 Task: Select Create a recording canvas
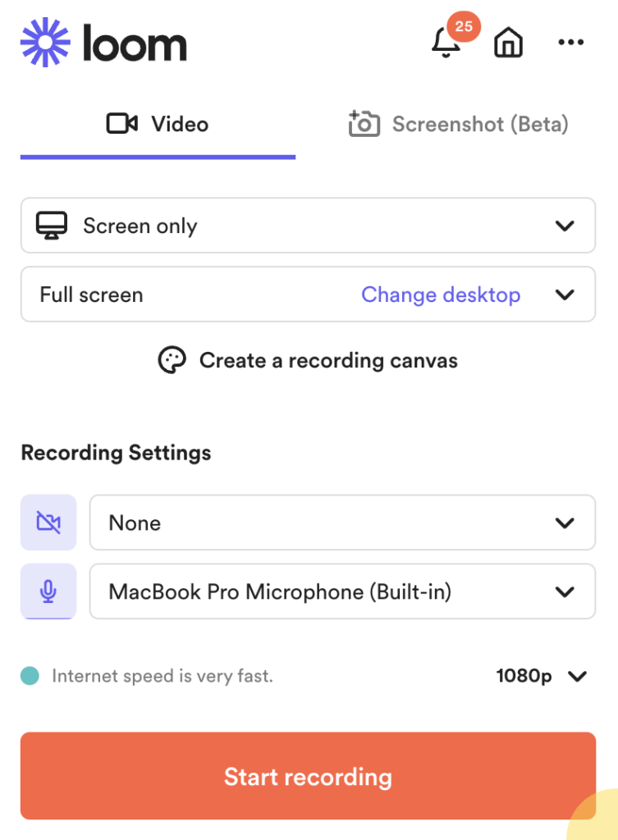pyautogui.click(x=328, y=360)
